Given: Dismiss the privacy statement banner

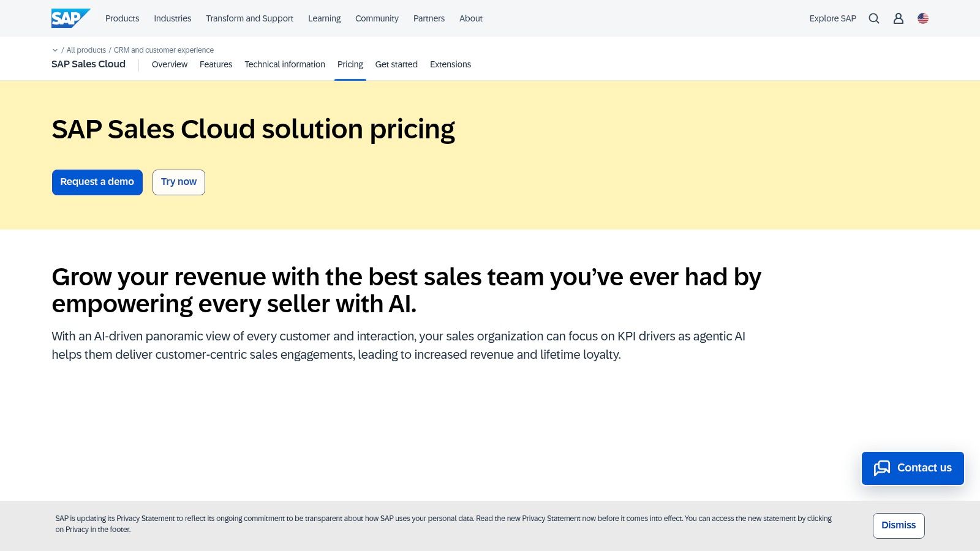Looking at the screenshot, I should (x=898, y=525).
